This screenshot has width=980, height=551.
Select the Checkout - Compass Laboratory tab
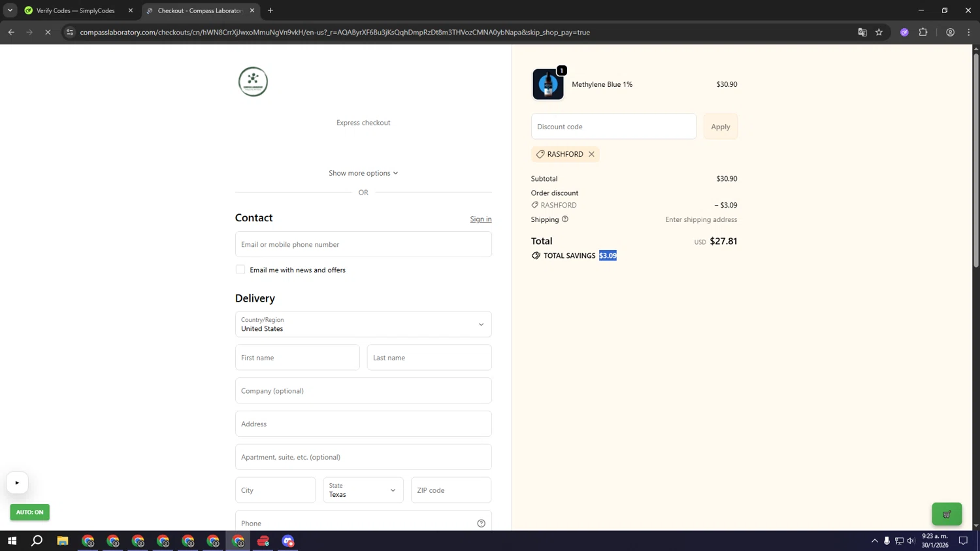pos(200,10)
